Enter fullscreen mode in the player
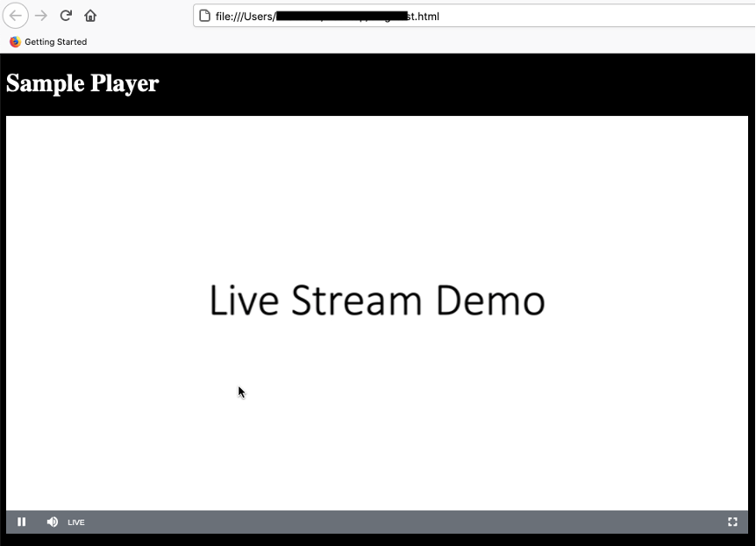 coord(732,521)
